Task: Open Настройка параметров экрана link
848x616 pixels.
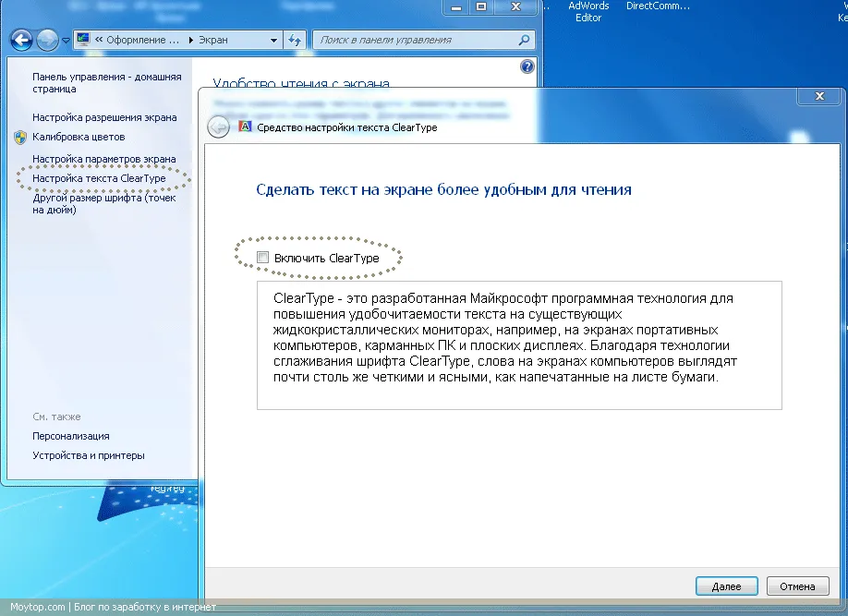Action: (x=103, y=159)
